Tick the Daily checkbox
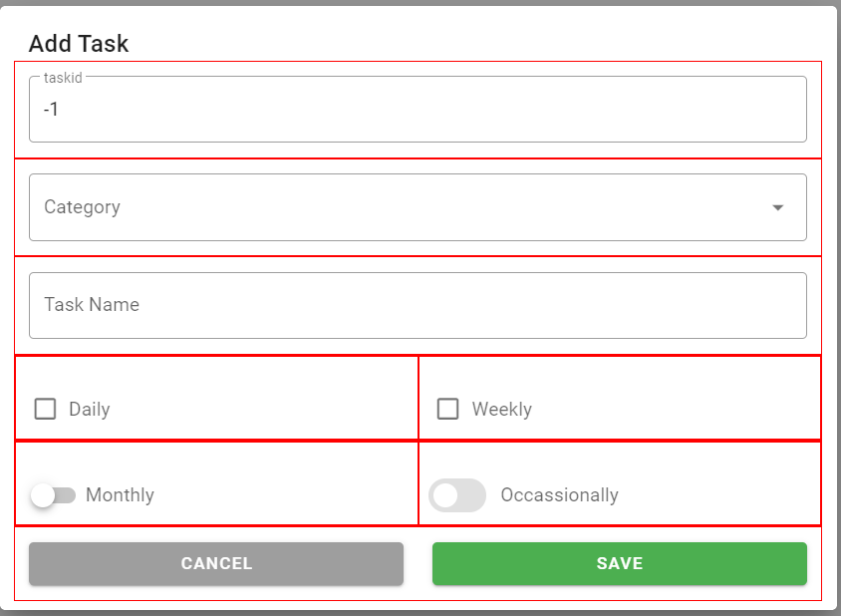Viewport: 841px width, 616px height. tap(45, 409)
